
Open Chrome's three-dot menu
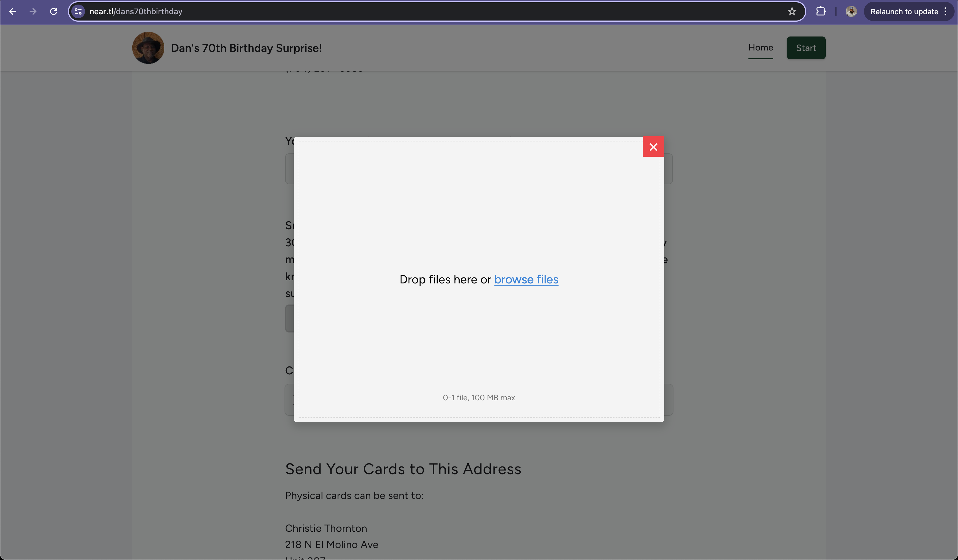[x=945, y=11]
